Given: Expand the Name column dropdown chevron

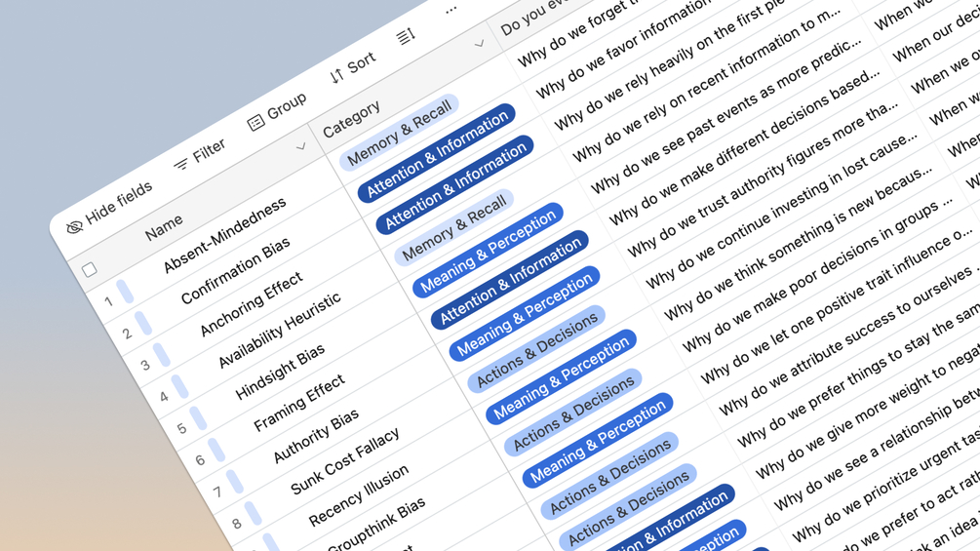Looking at the screenshot, I should point(300,147).
